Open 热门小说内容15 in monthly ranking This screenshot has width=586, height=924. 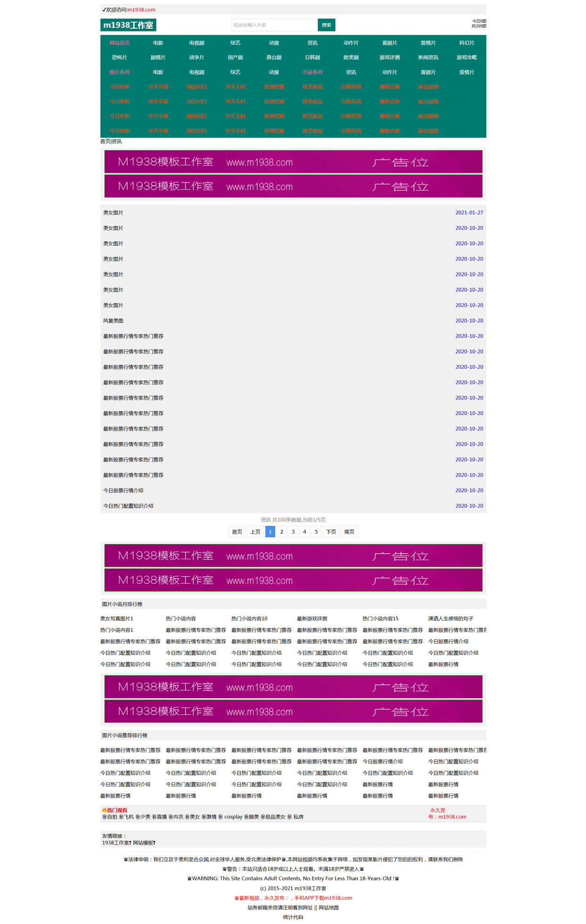pyautogui.click(x=381, y=619)
